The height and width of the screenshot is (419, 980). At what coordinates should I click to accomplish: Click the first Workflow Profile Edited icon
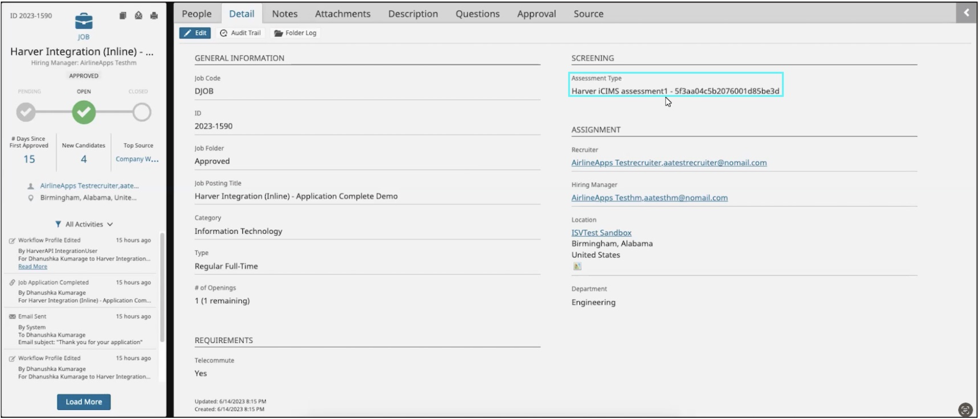point(12,241)
